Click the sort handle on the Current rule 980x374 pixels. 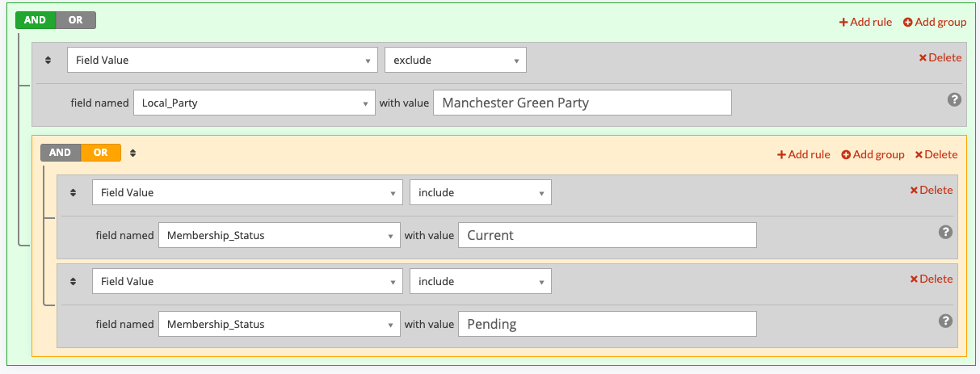tap(73, 192)
